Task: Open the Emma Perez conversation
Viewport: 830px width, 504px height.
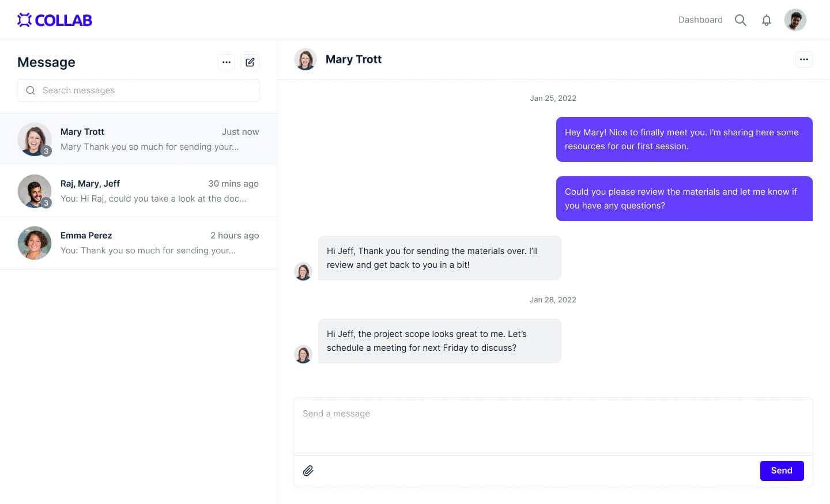Action: coord(138,242)
